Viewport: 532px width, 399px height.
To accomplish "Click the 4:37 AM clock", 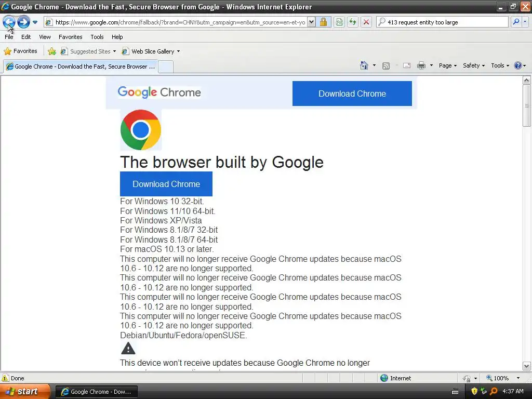I will click(513, 391).
